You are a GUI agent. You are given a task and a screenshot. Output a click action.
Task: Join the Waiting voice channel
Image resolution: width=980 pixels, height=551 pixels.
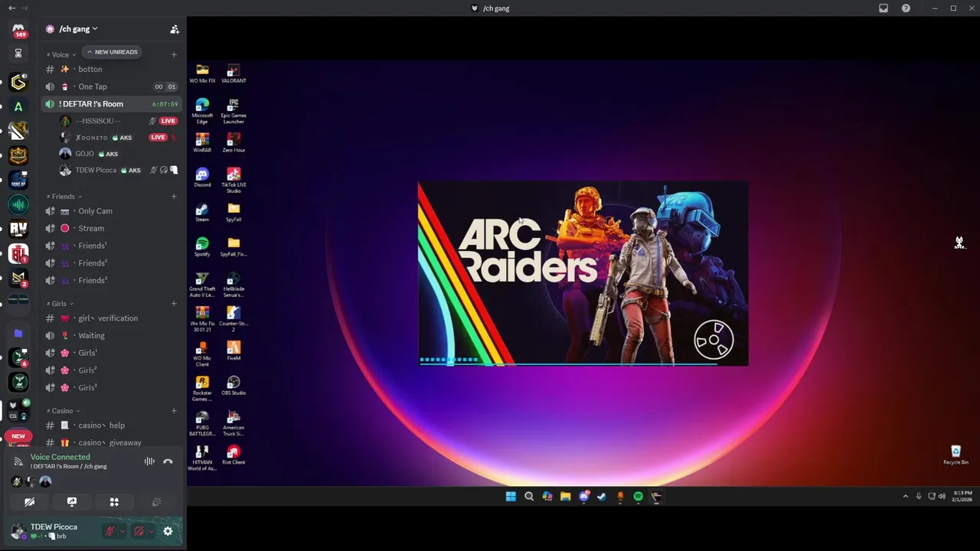(x=112, y=335)
